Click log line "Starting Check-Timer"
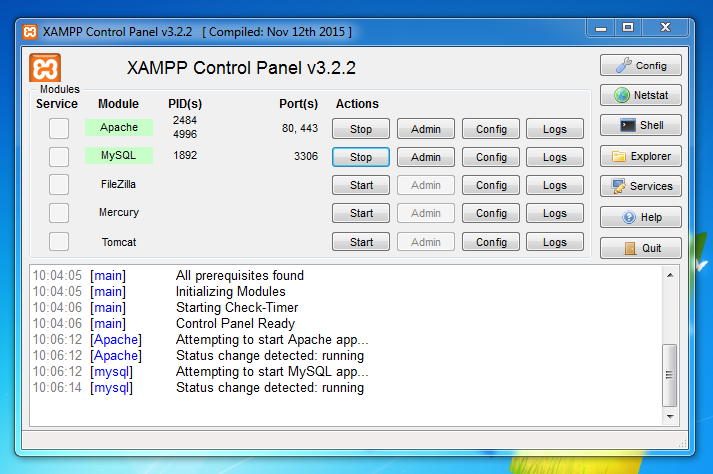The height and width of the screenshot is (474, 713). (237, 308)
